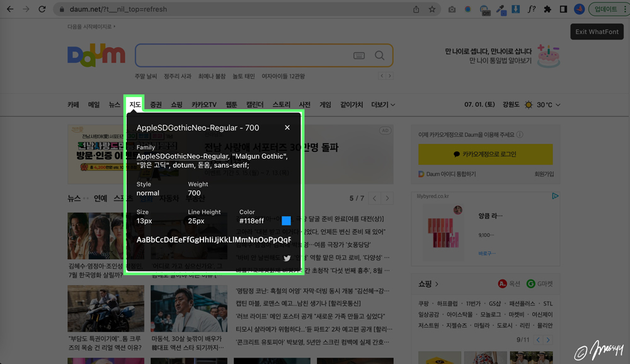
Task: Click the virtual keyboard icon in search box
Action: (x=359, y=55)
